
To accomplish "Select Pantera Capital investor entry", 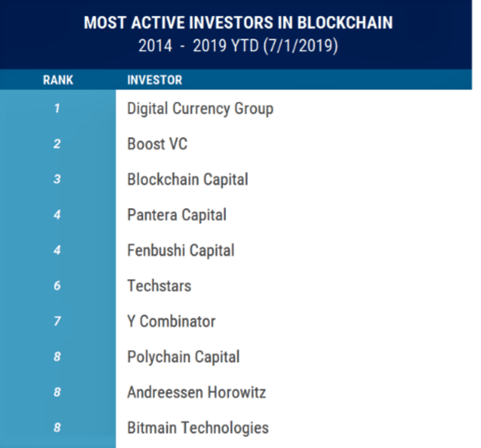I will pyautogui.click(x=177, y=215).
